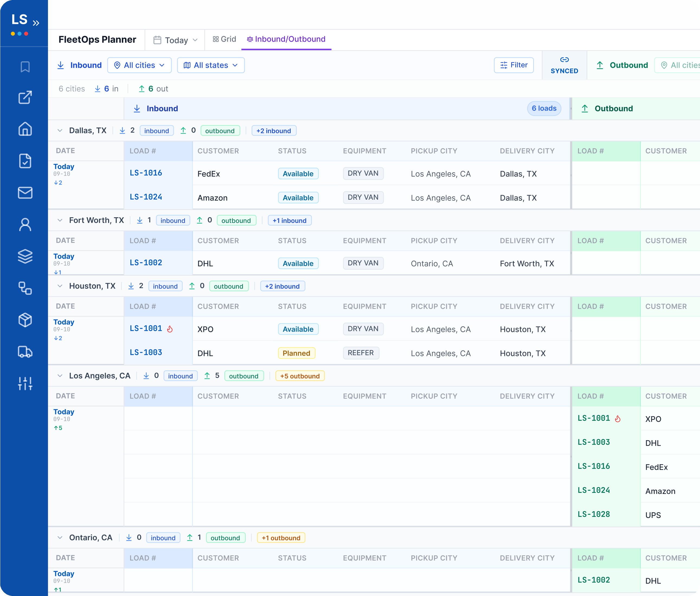Click the +5 outbound badge for Los Angeles
The width and height of the screenshot is (700, 596).
(300, 376)
